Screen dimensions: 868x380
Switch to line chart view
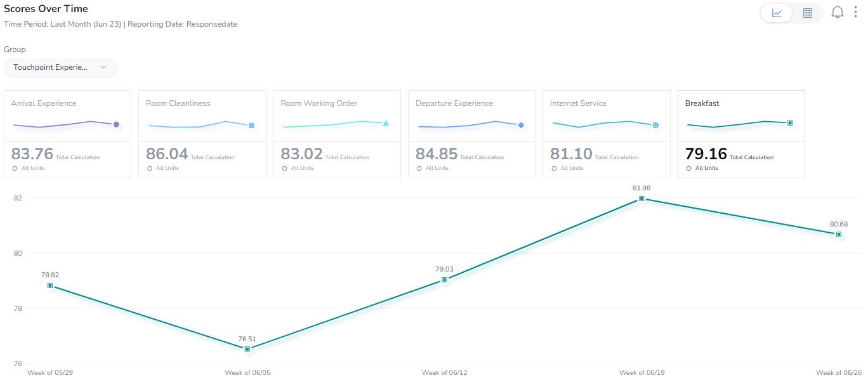[x=777, y=13]
